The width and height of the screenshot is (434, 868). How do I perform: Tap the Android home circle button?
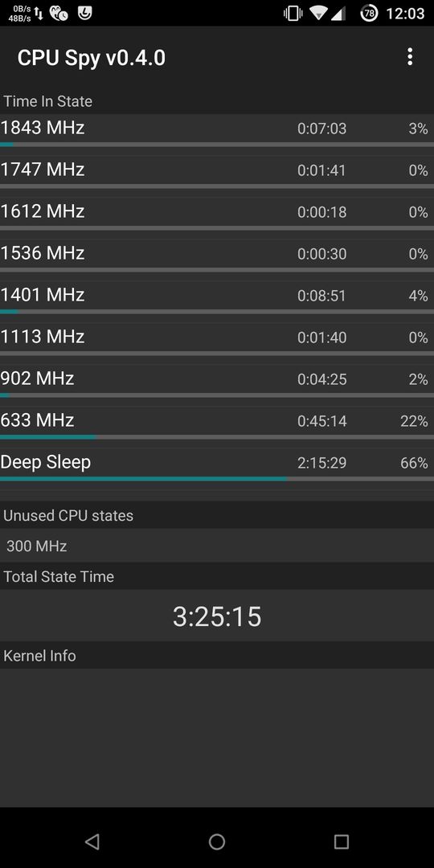(217, 842)
